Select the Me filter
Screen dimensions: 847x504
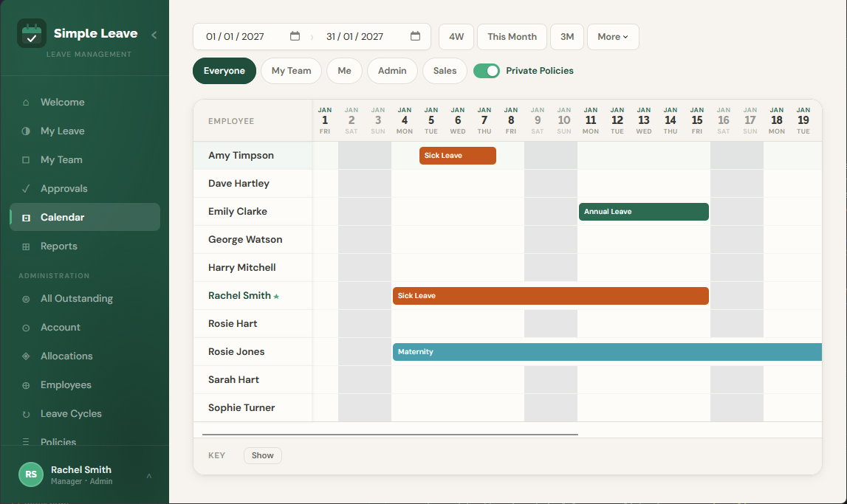pyautogui.click(x=345, y=71)
